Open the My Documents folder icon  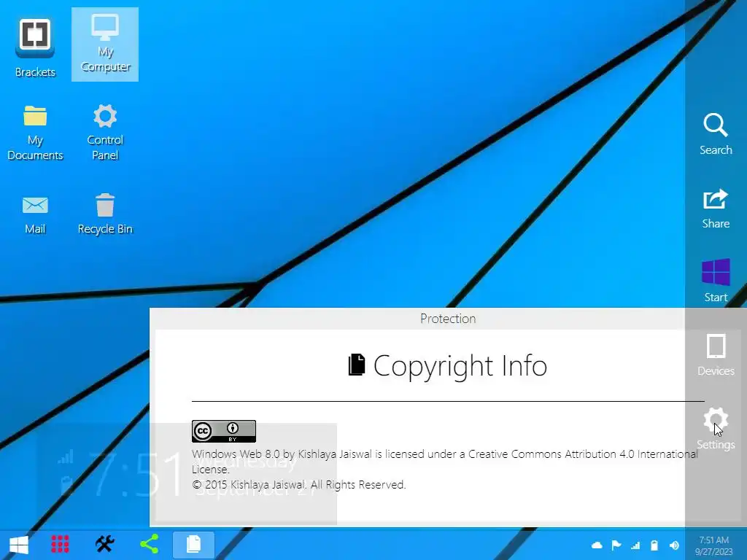(x=35, y=133)
